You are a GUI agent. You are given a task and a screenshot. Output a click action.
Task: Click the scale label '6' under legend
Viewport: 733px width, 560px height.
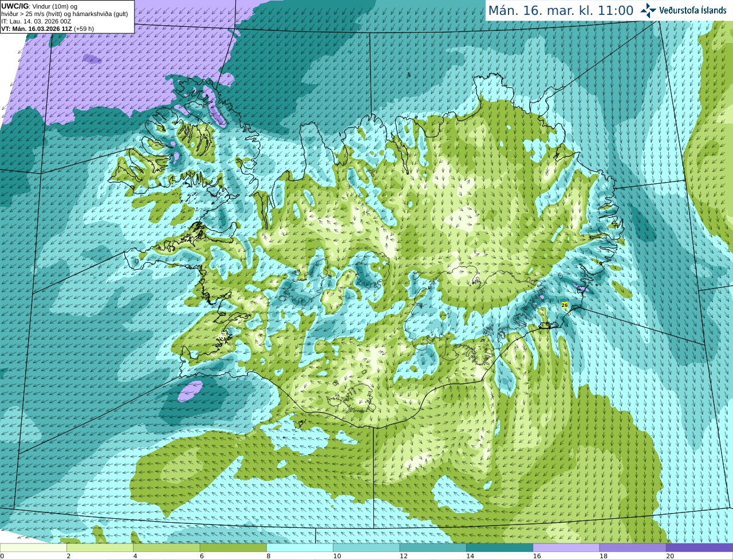point(202,556)
